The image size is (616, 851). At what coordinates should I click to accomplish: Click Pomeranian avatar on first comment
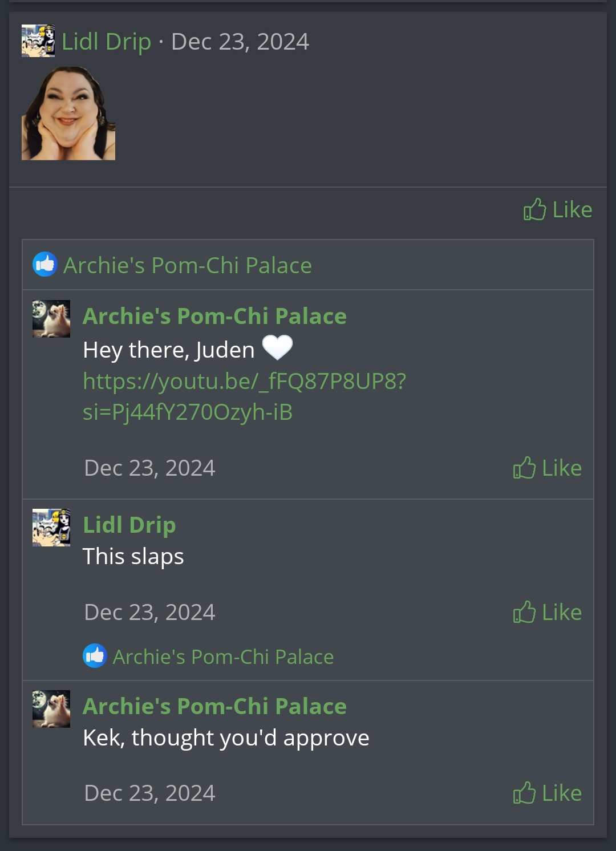[51, 319]
